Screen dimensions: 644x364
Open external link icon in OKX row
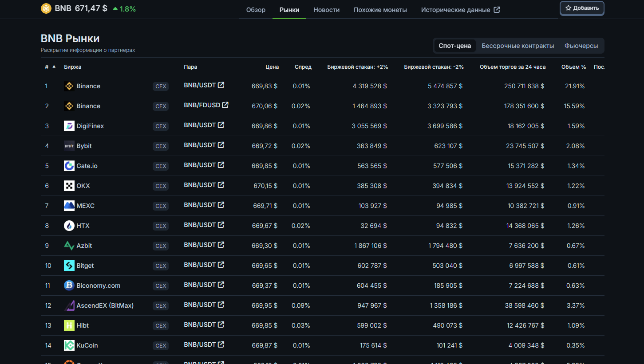tap(221, 185)
